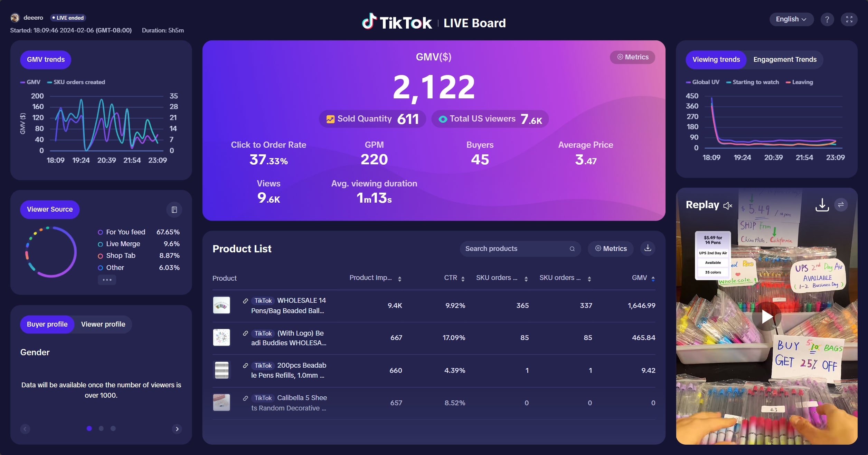This screenshot has width=868, height=455.
Task: Download the product list
Action: [648, 248]
